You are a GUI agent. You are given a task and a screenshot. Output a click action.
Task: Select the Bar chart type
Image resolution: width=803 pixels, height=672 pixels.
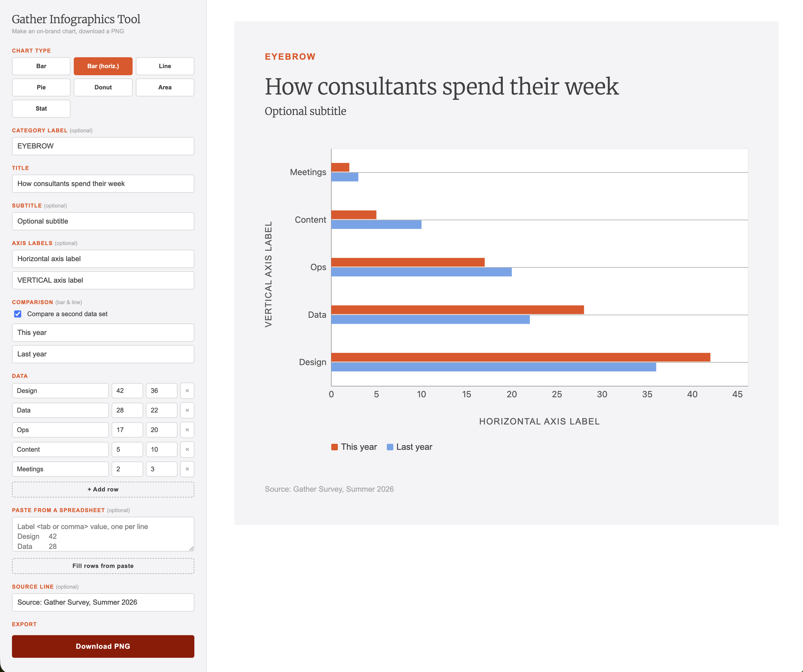[x=41, y=66]
